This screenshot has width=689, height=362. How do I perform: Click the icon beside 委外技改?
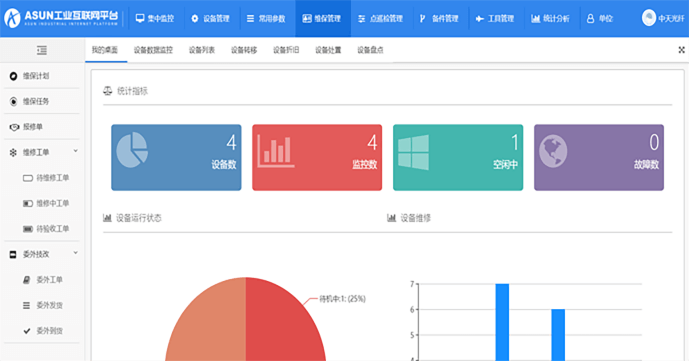[13, 254]
